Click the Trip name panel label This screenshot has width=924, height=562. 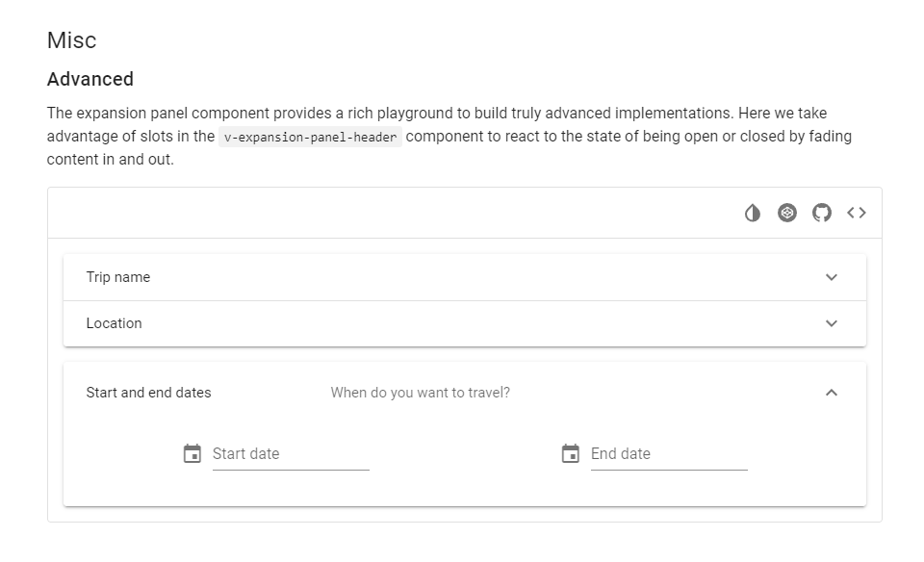point(118,277)
